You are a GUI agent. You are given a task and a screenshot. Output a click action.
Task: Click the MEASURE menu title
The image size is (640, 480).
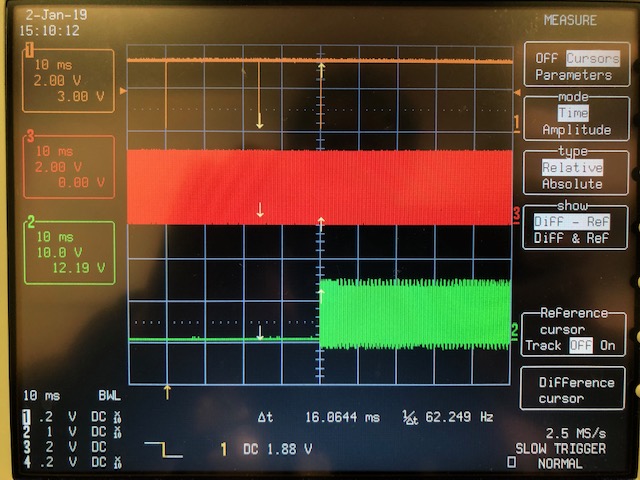point(570,20)
